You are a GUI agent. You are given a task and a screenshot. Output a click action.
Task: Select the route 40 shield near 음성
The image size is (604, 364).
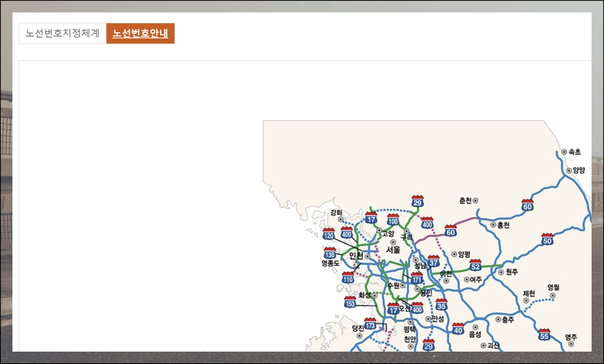click(x=458, y=329)
